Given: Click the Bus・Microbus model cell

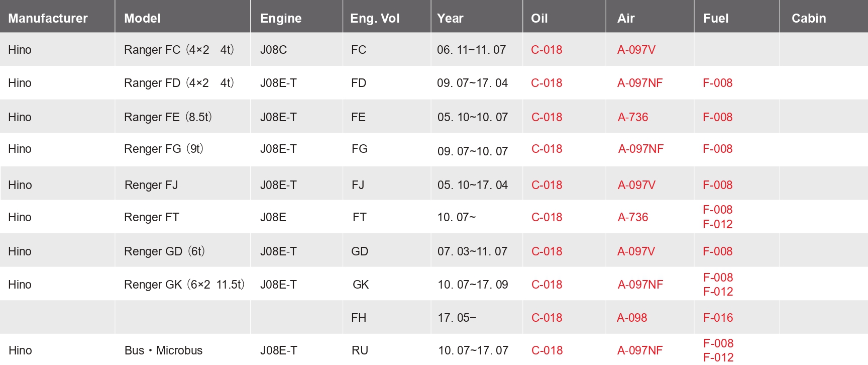Looking at the screenshot, I should click(163, 350).
